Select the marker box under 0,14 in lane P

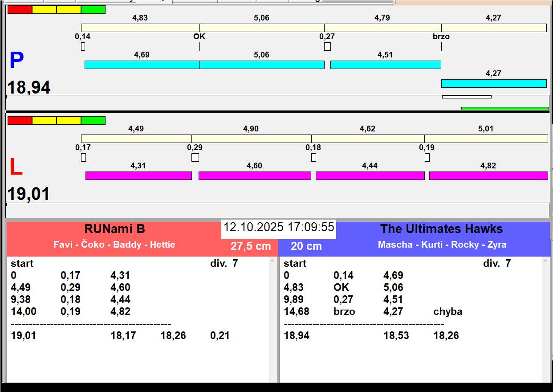pyautogui.click(x=83, y=46)
